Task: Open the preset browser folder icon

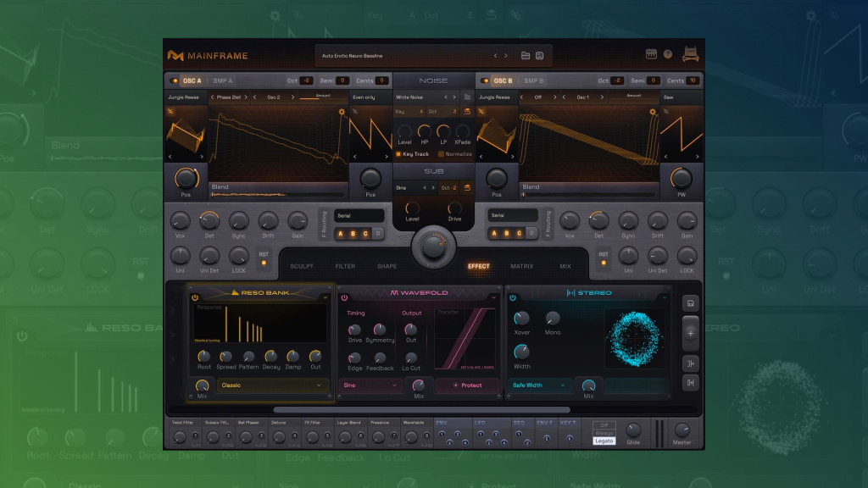Action: 526,56
